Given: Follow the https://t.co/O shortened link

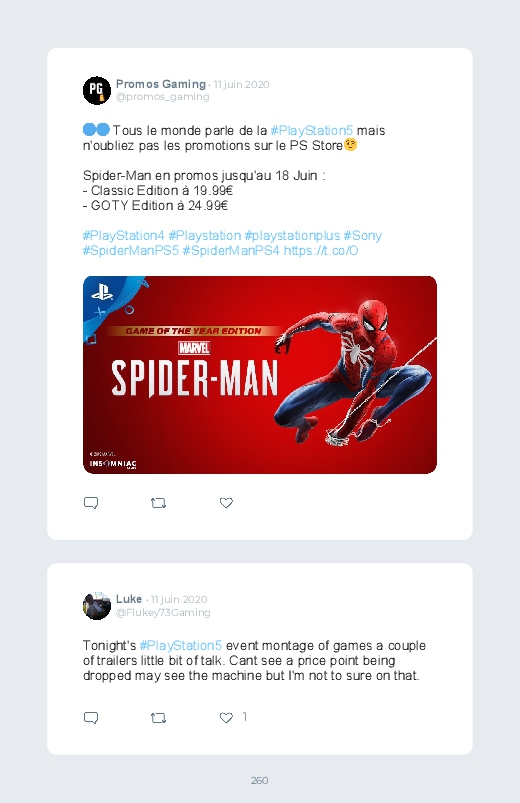Looking at the screenshot, I should [x=321, y=251].
